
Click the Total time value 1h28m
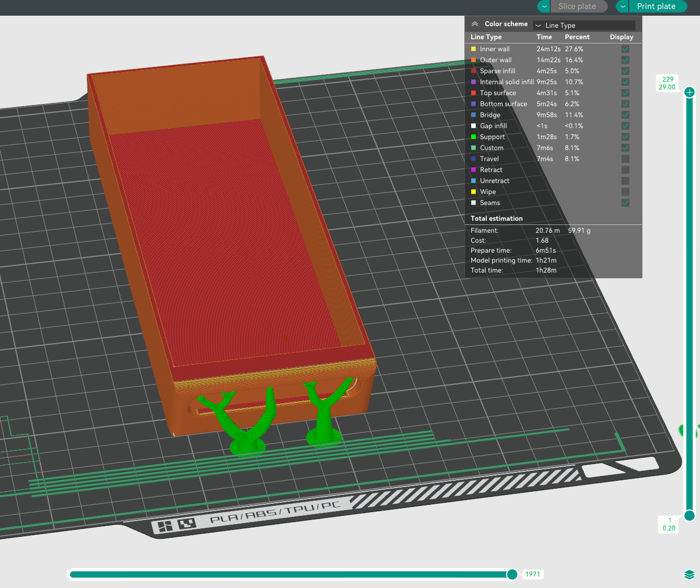[546, 270]
